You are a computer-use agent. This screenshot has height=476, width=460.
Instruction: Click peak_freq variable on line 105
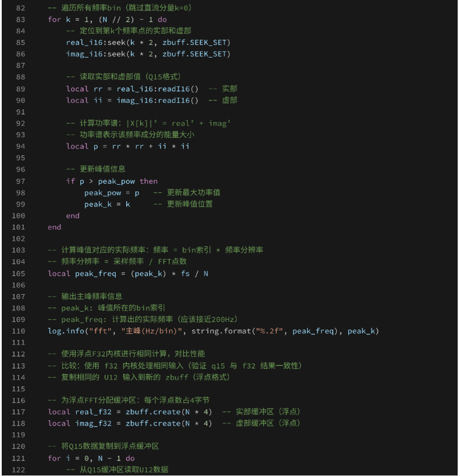pyautogui.click(x=95, y=274)
